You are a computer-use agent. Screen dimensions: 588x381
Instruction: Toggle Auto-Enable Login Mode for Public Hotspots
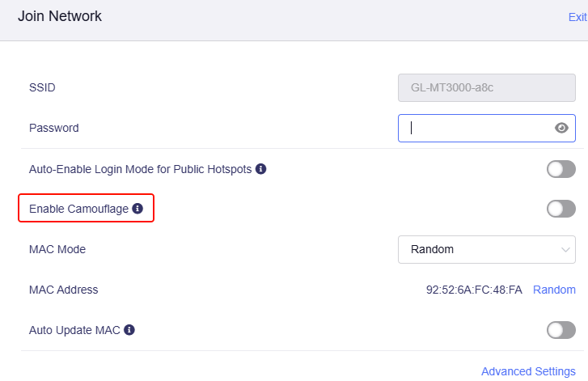[561, 169]
